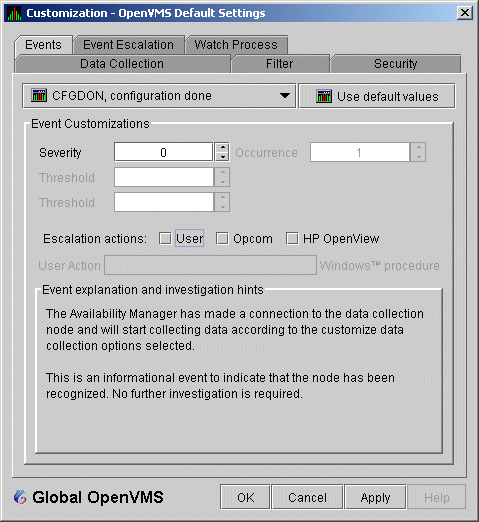Viewport: 479px width, 522px height.
Task: Click the OK button
Action: tap(245, 497)
